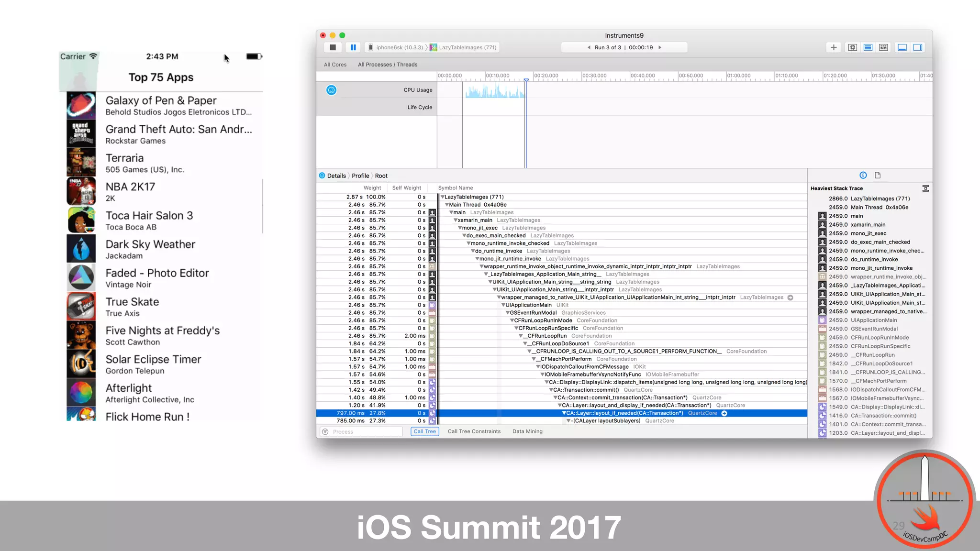Show the extended detail inspector icon

click(x=863, y=176)
